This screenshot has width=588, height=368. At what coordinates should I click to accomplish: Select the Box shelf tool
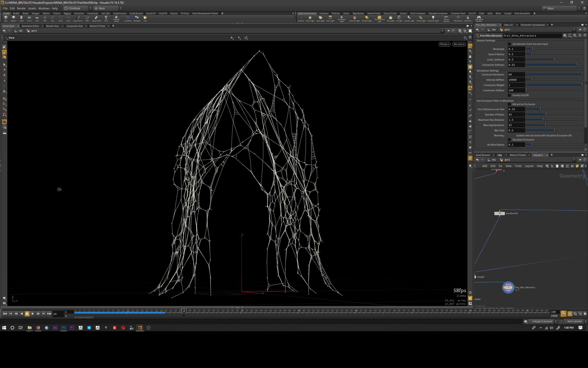(x=6, y=18)
